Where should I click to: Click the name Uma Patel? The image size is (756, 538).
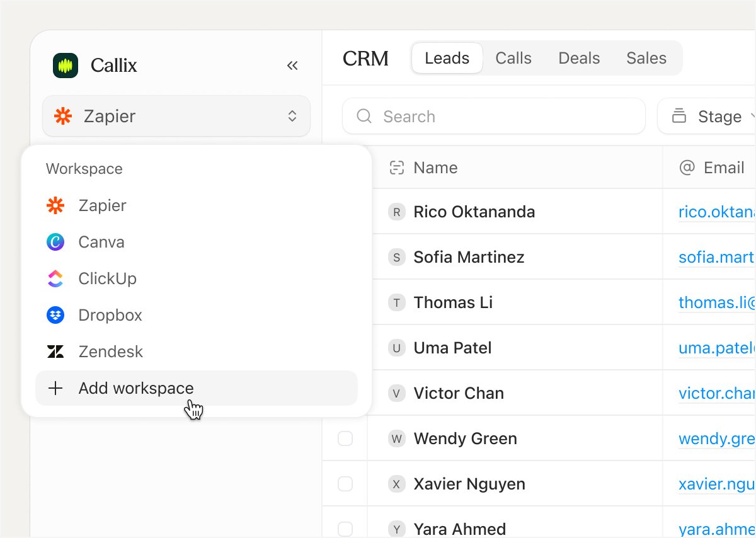[452, 348]
